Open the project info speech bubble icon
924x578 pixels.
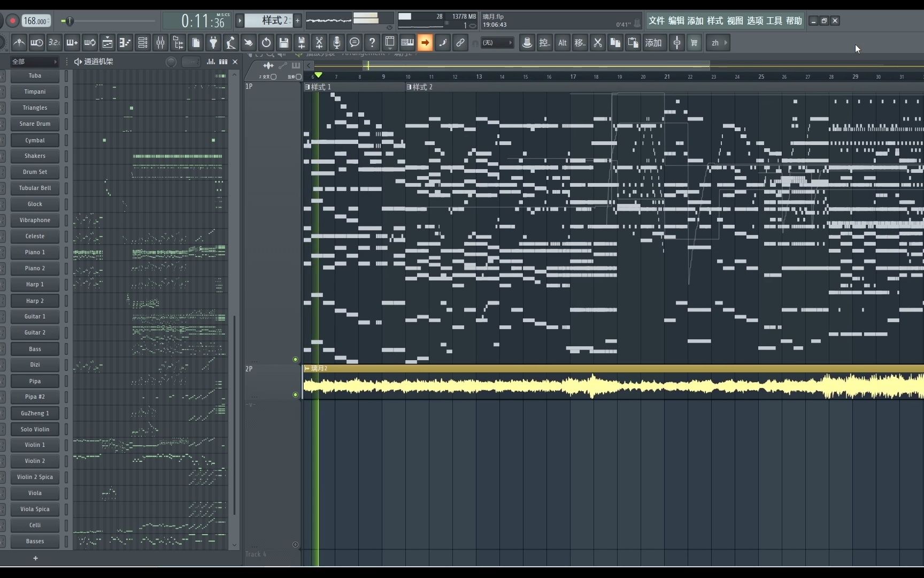coord(355,43)
